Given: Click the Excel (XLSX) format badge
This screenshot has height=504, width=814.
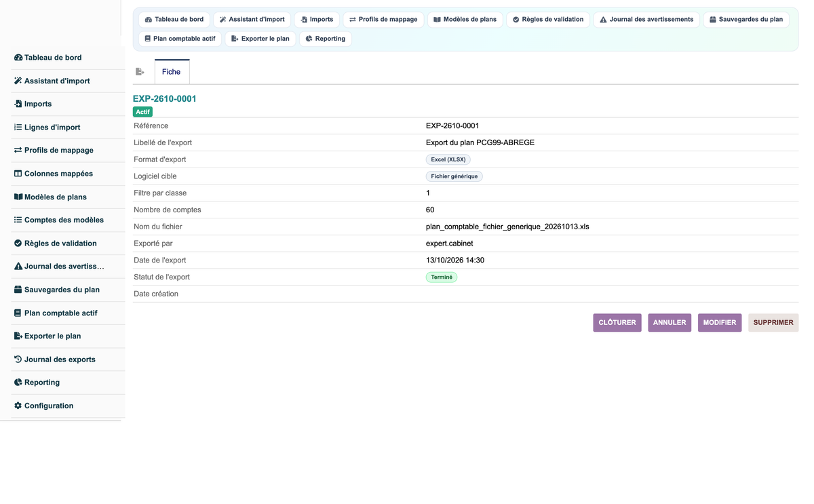Looking at the screenshot, I should point(448,159).
